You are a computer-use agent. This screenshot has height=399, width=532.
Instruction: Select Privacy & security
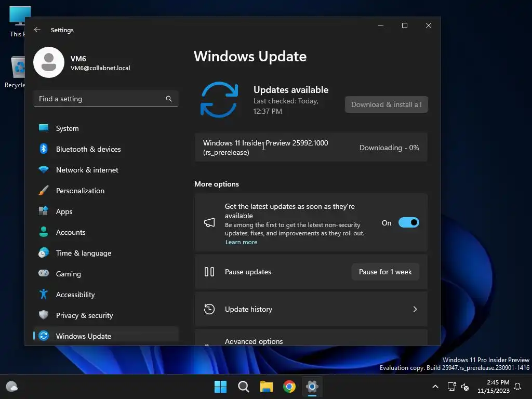click(106, 315)
